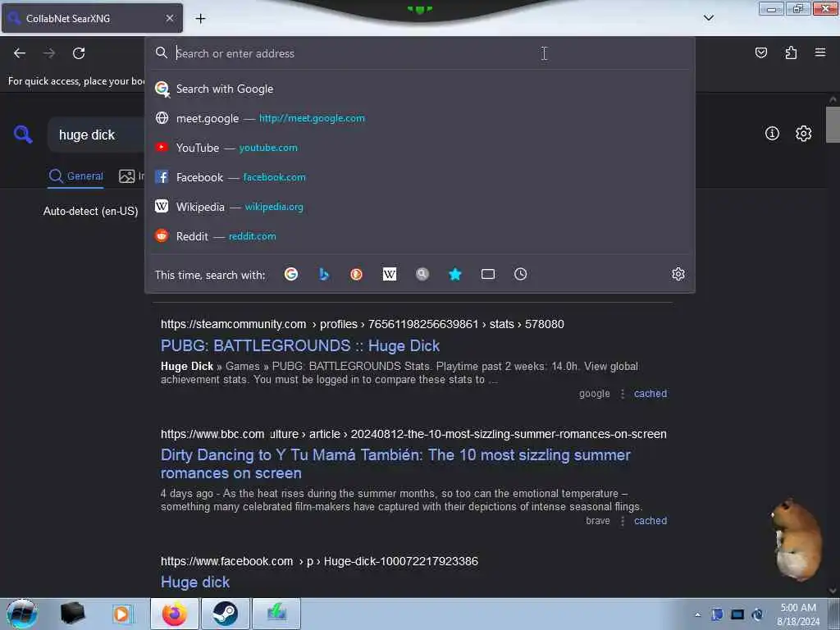The width and height of the screenshot is (840, 630).
Task: Search this time with Wikipedia icon
Action: coord(390,274)
